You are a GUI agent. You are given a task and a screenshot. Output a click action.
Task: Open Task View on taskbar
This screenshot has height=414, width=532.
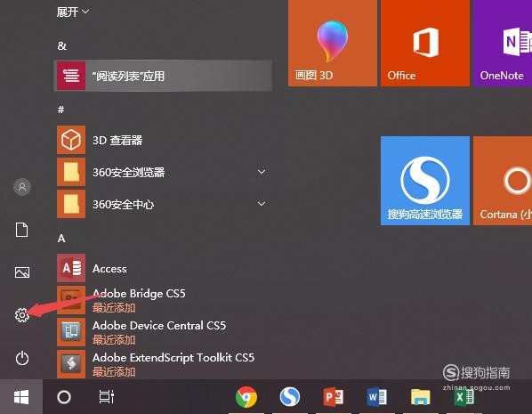(x=106, y=397)
